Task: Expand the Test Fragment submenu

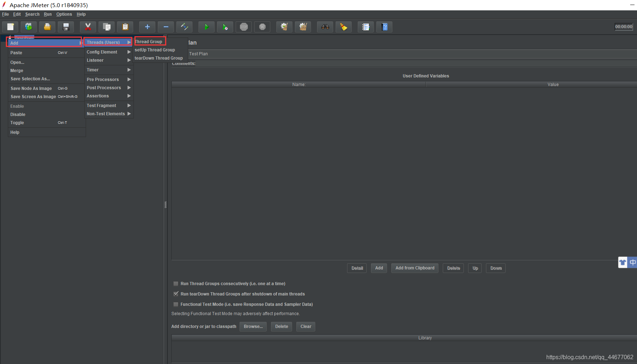Action: pyautogui.click(x=109, y=106)
